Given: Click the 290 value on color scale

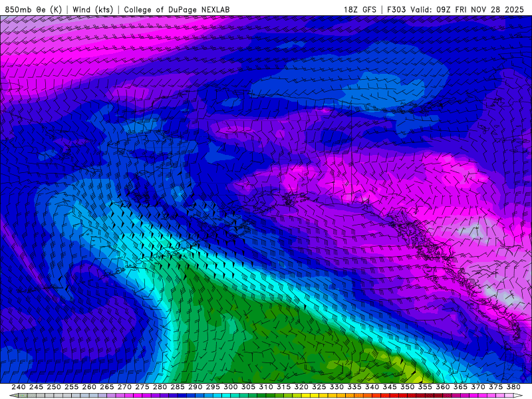Looking at the screenshot, I should click(x=195, y=387).
